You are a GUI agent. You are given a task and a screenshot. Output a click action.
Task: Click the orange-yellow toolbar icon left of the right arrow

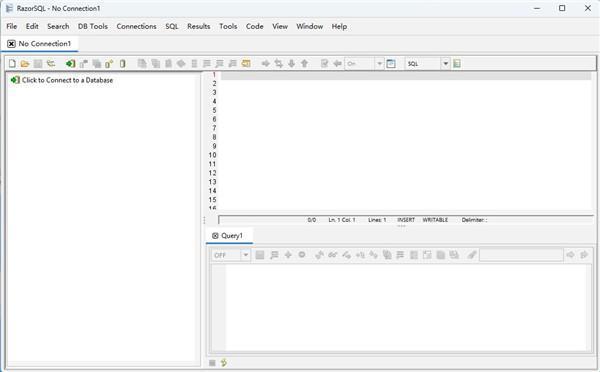point(246,64)
